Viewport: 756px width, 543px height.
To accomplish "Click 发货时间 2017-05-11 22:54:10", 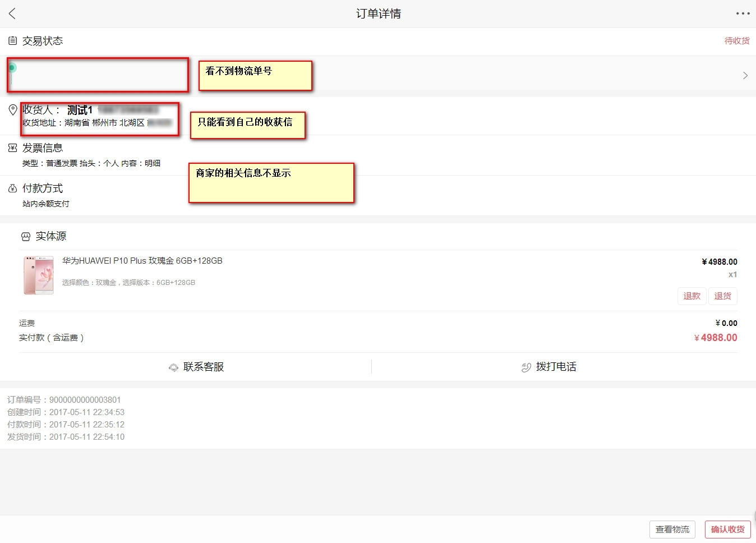I will [66, 437].
